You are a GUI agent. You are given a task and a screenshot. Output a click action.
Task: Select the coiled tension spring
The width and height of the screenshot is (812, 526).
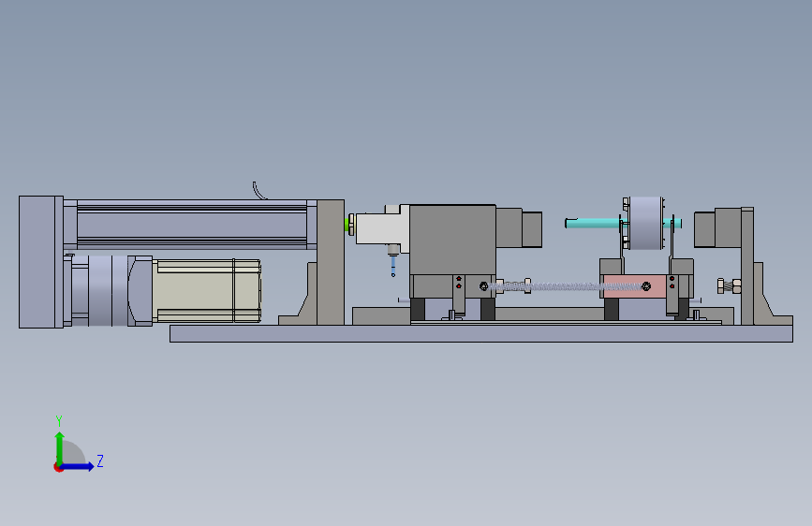point(567,286)
